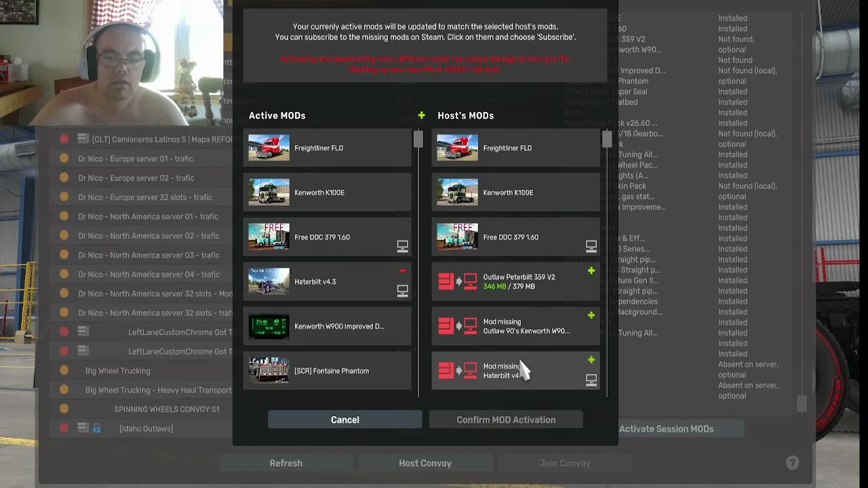Select the Kenworth W900 Improved thumbnail
This screenshot has height=488, width=868.
(269, 326)
